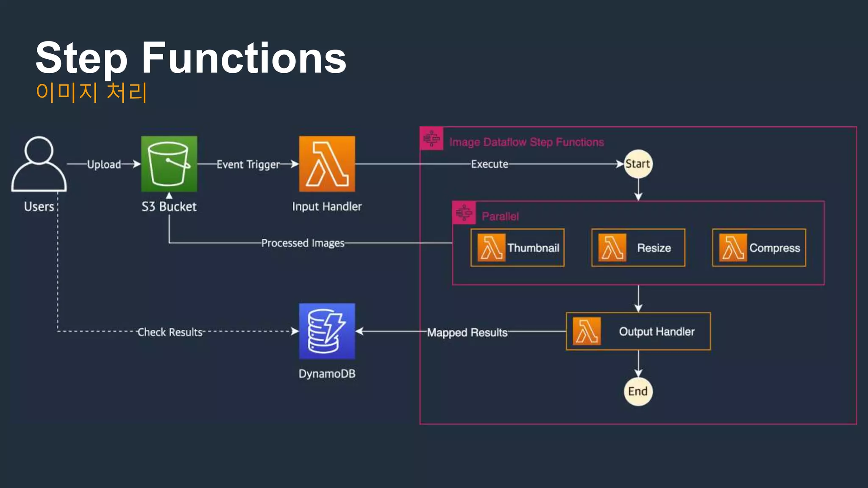Click the Event Trigger arrow label

coord(248,164)
